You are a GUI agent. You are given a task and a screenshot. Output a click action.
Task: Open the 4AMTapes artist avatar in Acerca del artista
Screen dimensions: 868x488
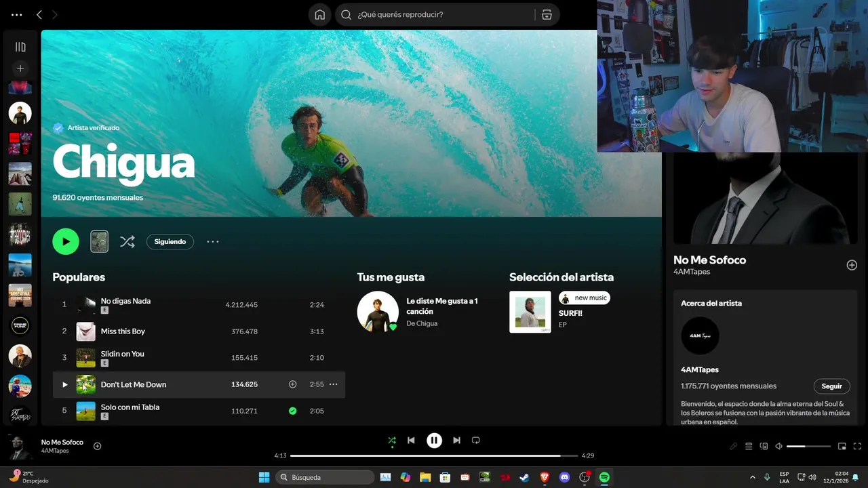click(700, 335)
